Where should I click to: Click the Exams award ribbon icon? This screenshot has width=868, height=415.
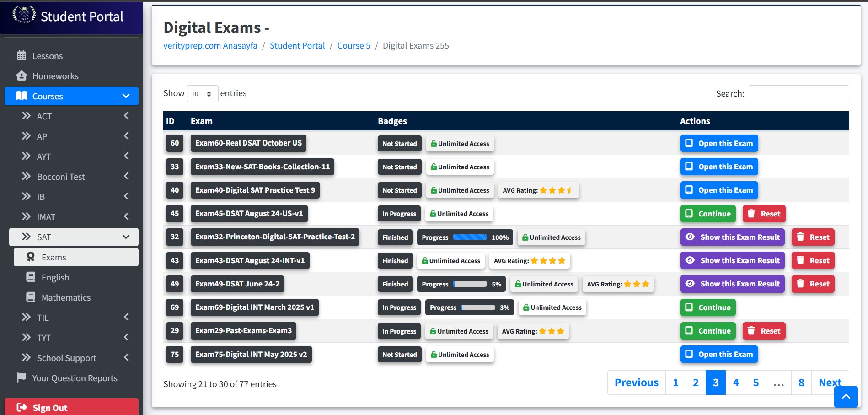pos(31,257)
